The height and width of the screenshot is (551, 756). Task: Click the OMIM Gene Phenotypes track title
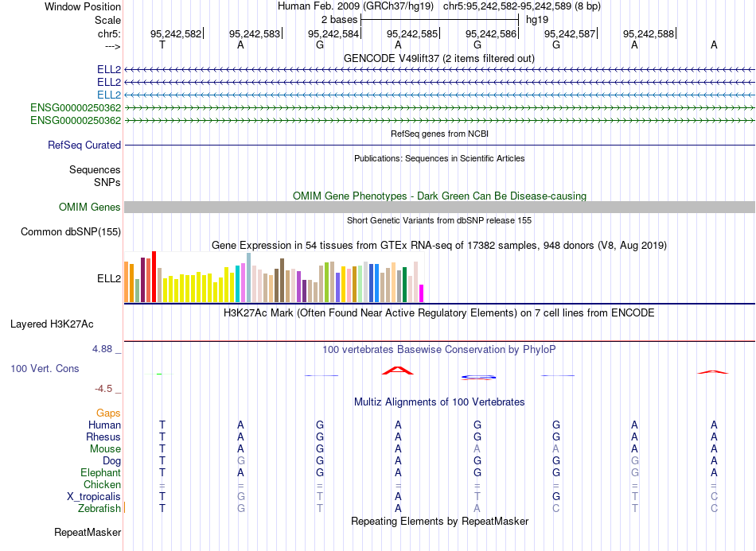pyautogui.click(x=440, y=196)
